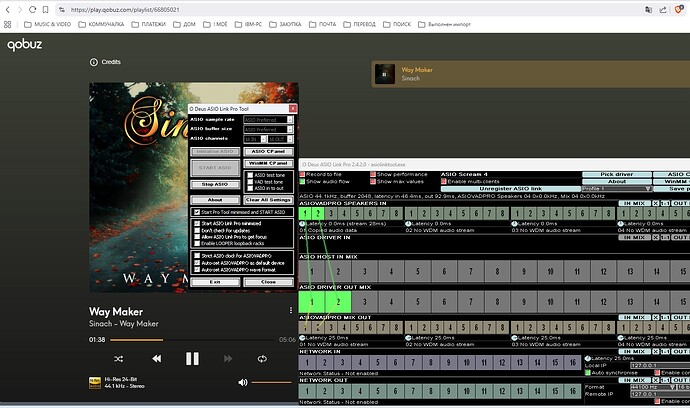Reload the page with the browser refresh icon
The image size is (690, 408).
click(x=32, y=9)
